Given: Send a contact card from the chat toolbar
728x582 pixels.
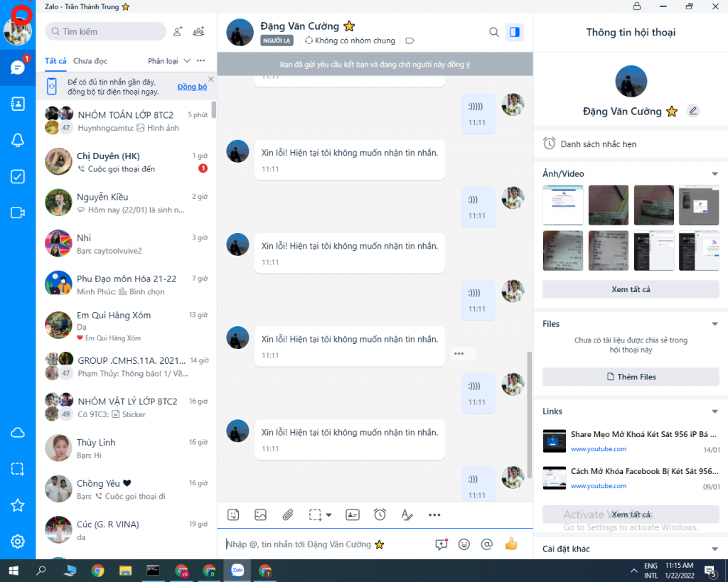Looking at the screenshot, I should tap(353, 514).
